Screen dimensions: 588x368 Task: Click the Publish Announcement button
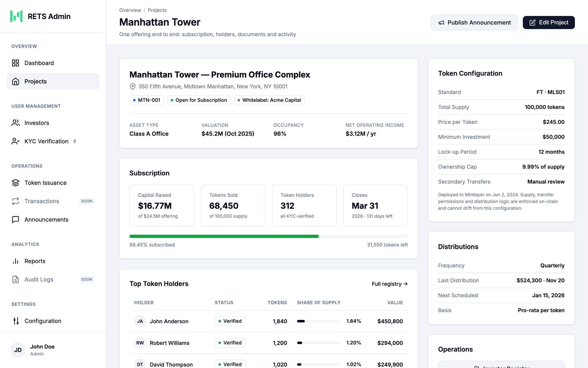(474, 22)
